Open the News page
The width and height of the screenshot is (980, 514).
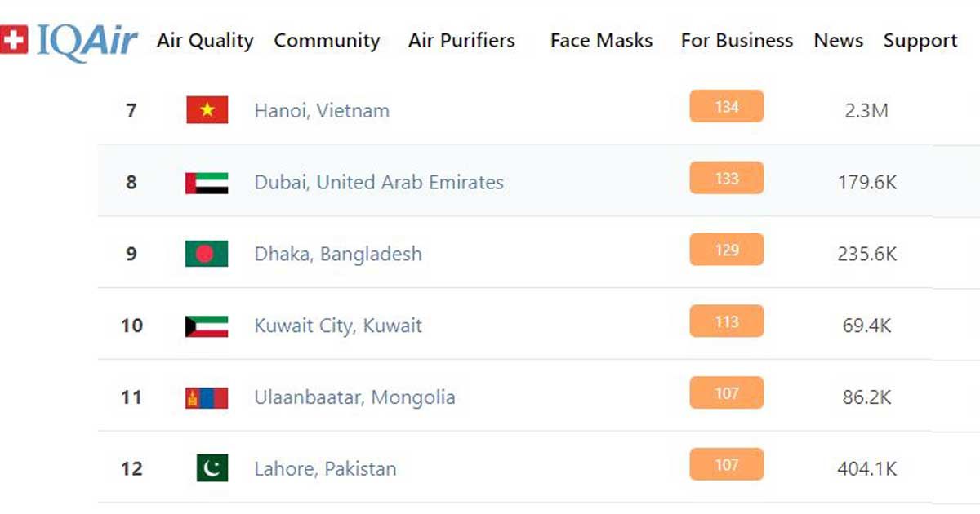838,41
